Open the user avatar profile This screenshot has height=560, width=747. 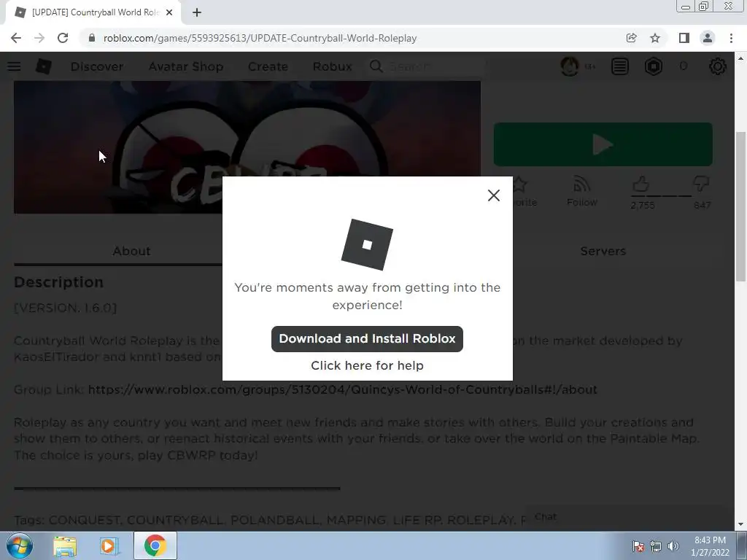[570, 66]
